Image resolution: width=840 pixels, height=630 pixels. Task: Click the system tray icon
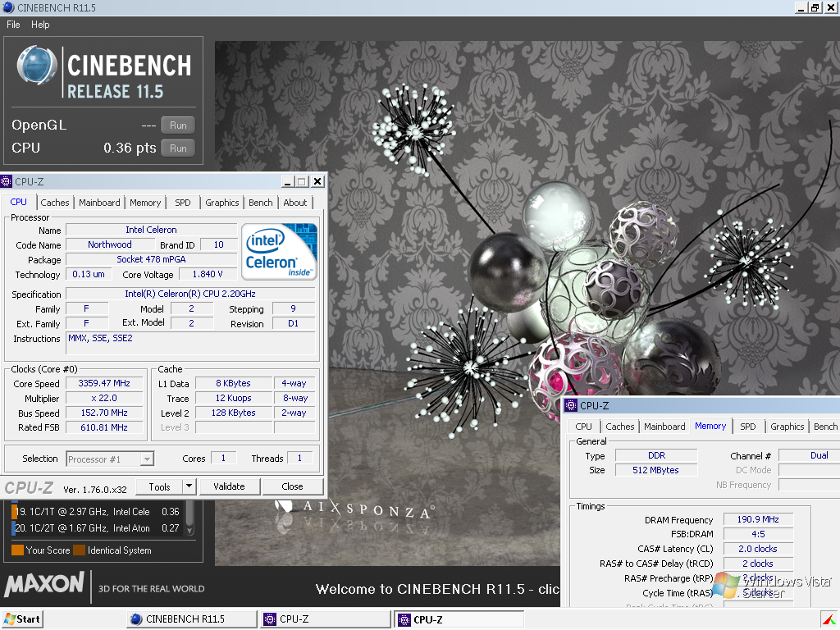tap(830, 620)
